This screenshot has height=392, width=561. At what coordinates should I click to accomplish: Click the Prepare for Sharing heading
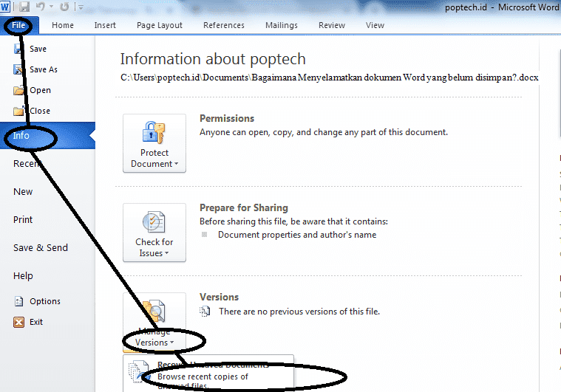[244, 207]
